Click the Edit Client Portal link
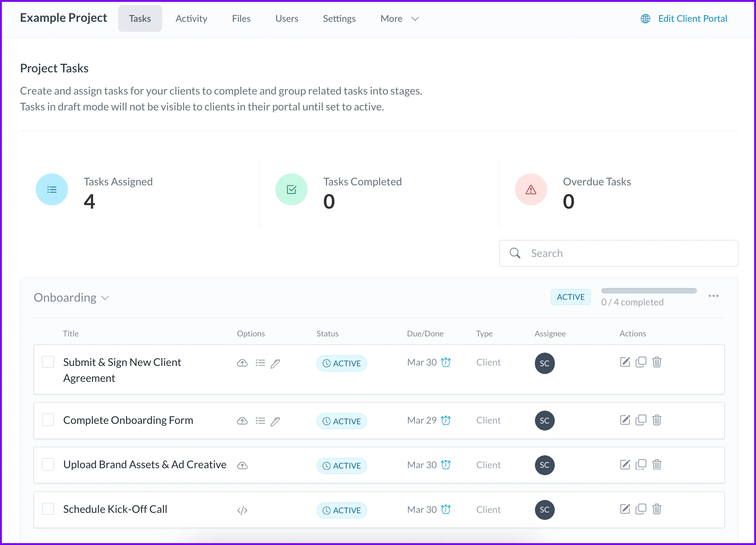The image size is (756, 545). tap(693, 18)
